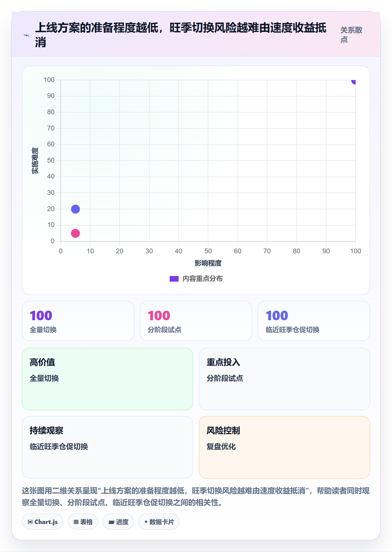Screen dimensions: 392x552
Task: Click the 进度 tag chip
Action: tap(118, 522)
